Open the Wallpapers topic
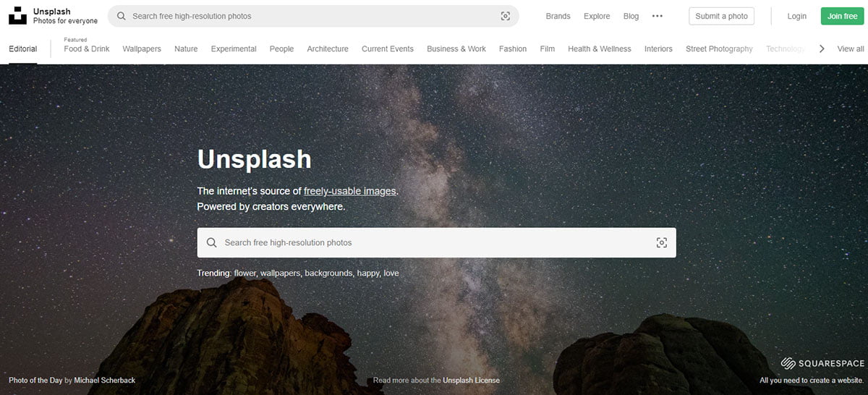This screenshot has height=395, width=868. point(142,49)
